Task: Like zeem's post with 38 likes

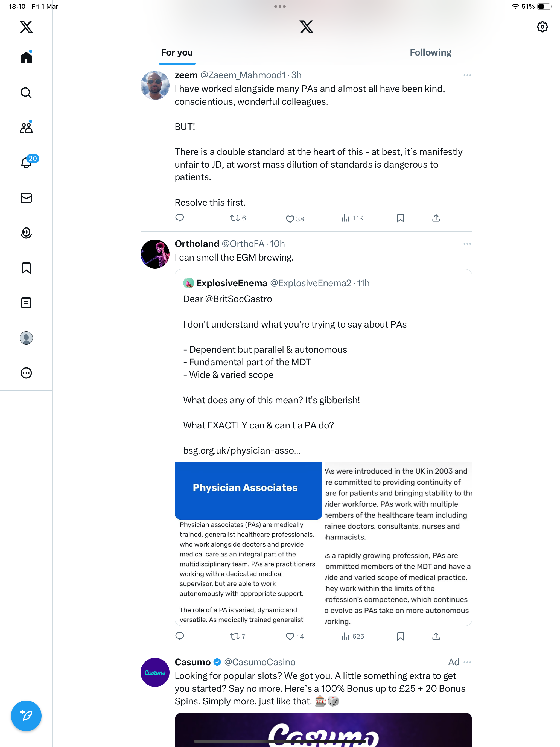Action: click(x=295, y=219)
